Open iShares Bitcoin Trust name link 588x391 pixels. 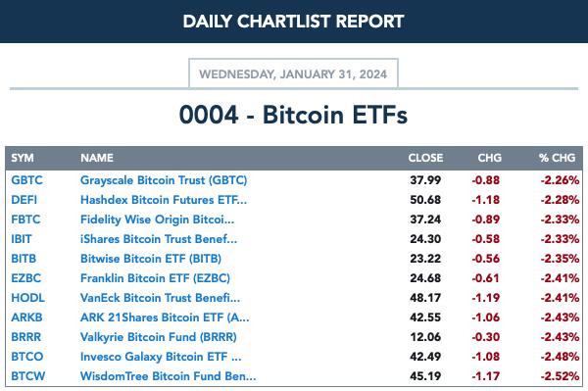click(x=159, y=239)
